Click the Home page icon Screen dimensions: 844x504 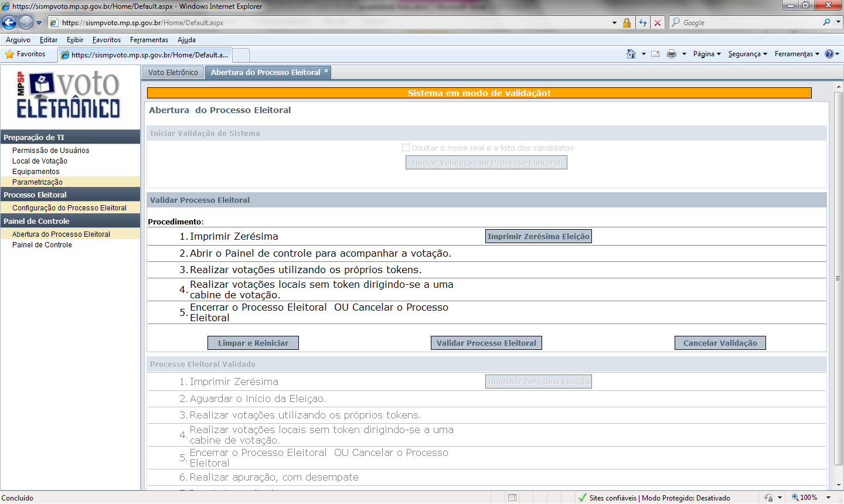(631, 54)
